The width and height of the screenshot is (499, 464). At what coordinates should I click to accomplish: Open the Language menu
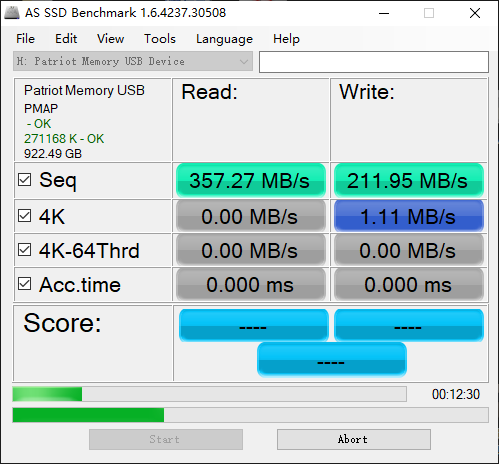click(224, 39)
